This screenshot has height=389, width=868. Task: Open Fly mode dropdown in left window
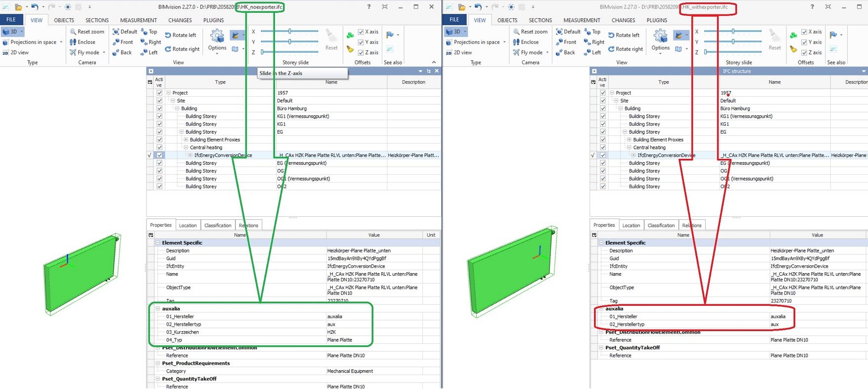pyautogui.click(x=104, y=52)
